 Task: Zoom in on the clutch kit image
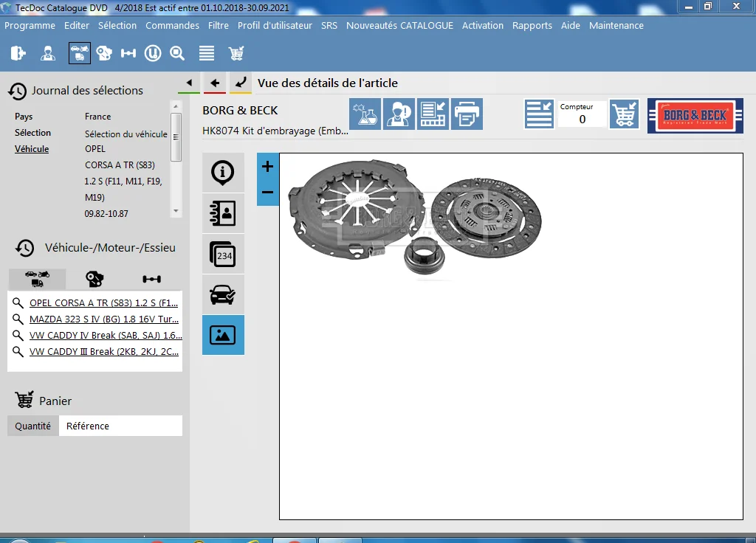click(267, 167)
